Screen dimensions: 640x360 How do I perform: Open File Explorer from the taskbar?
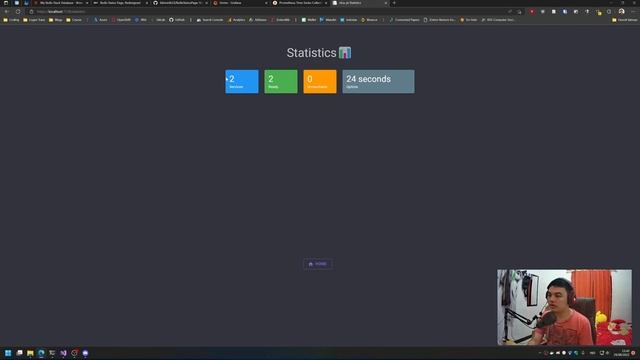[x=30, y=353]
